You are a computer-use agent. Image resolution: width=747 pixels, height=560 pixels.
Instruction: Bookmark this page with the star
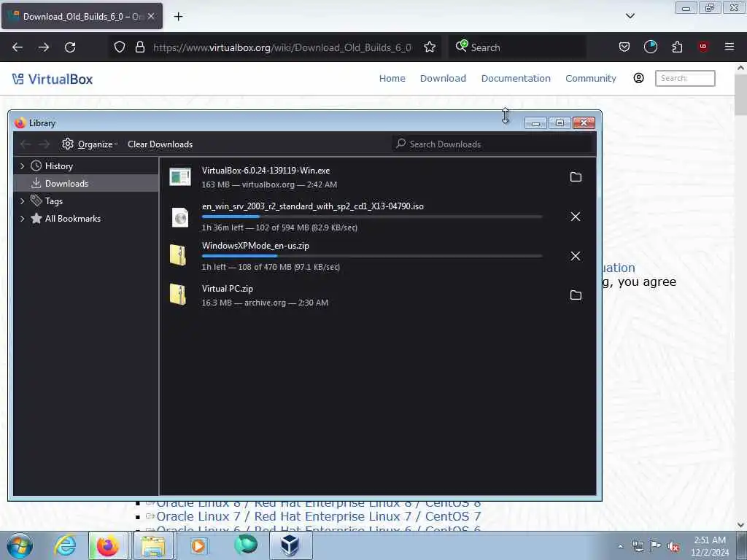[429, 47]
